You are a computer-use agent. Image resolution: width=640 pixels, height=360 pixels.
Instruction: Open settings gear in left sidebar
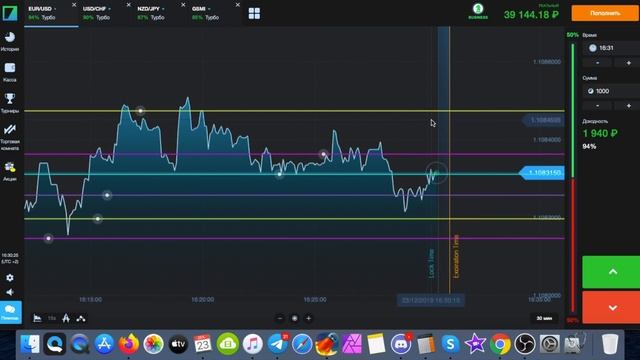(10, 278)
